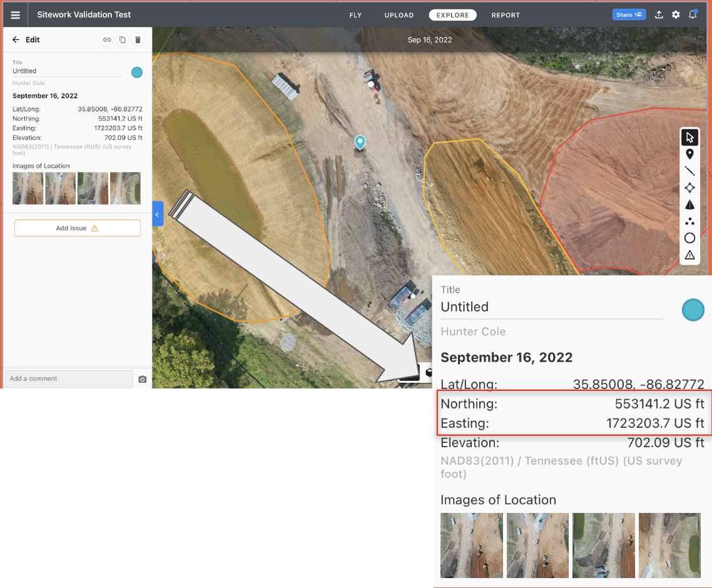This screenshot has width=712, height=588.
Task: Change annotation color via blue circle swatch
Action: pyautogui.click(x=136, y=73)
